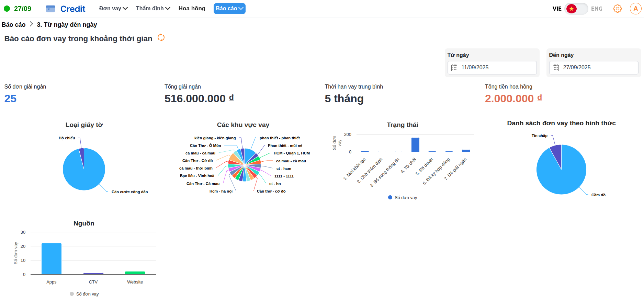The image size is (644, 301).
Task: Click the Apps bar in Nguồn chart
Action: click(x=52, y=259)
